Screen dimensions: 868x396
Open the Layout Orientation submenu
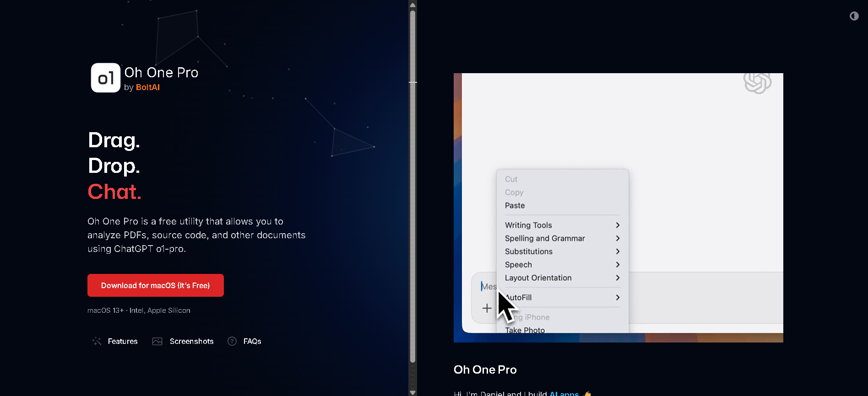point(562,278)
